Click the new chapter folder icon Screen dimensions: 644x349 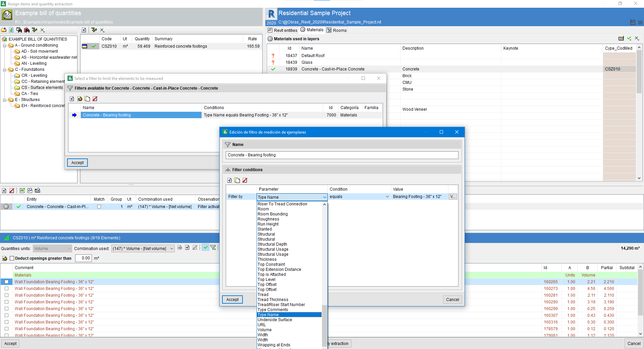pos(4,30)
